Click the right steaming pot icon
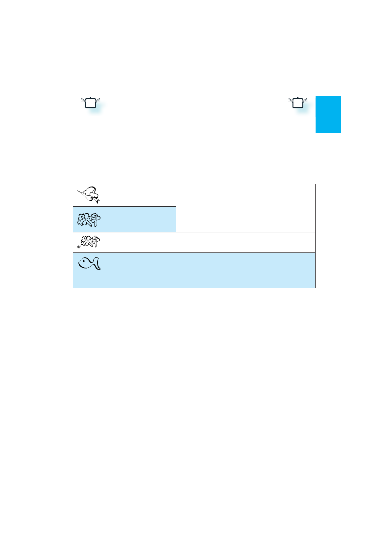 298,103
